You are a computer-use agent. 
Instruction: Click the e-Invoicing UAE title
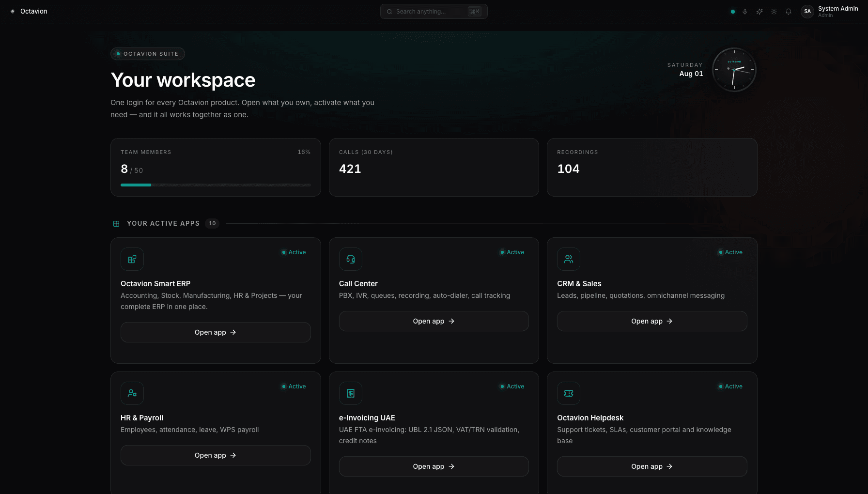click(x=367, y=418)
